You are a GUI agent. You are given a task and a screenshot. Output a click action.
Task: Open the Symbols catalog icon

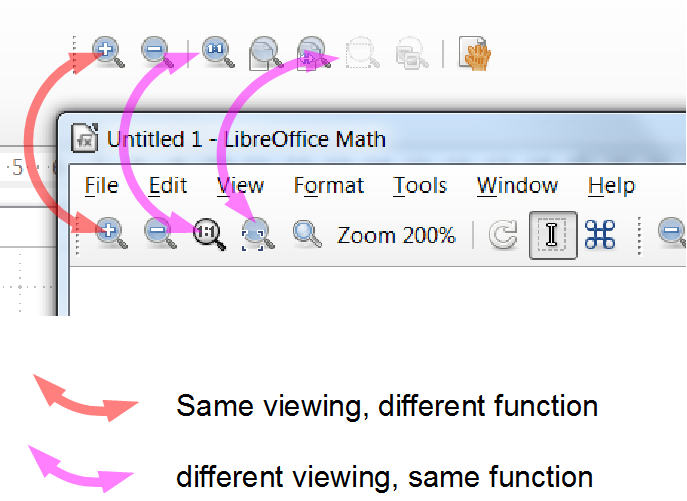[600, 236]
